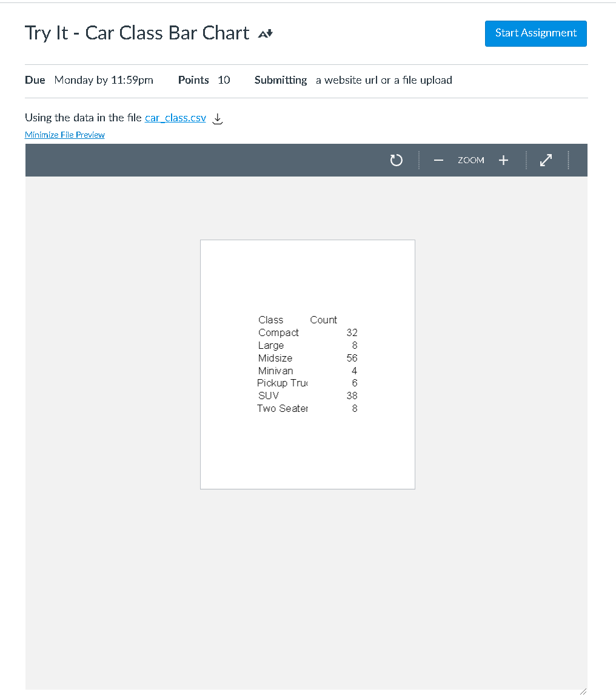This screenshot has width=616, height=697.
Task: Select the minus icon on the zoom controls
Action: pos(438,160)
